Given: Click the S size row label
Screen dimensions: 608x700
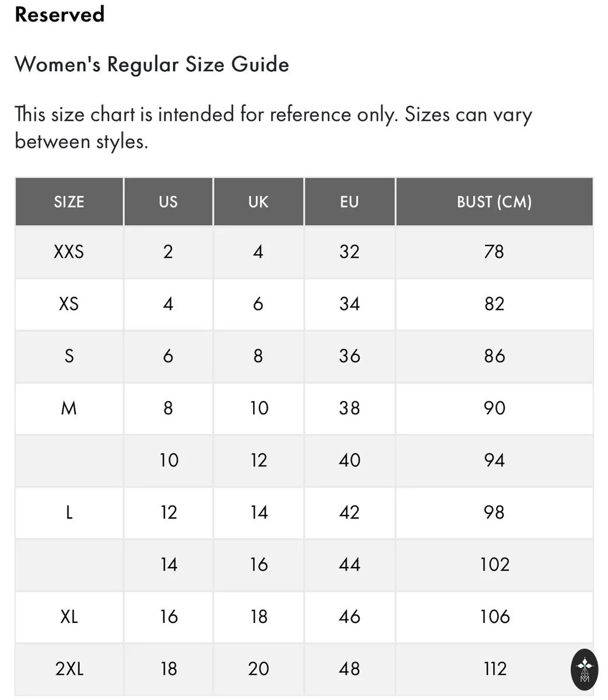Looking at the screenshot, I should 69,356.
